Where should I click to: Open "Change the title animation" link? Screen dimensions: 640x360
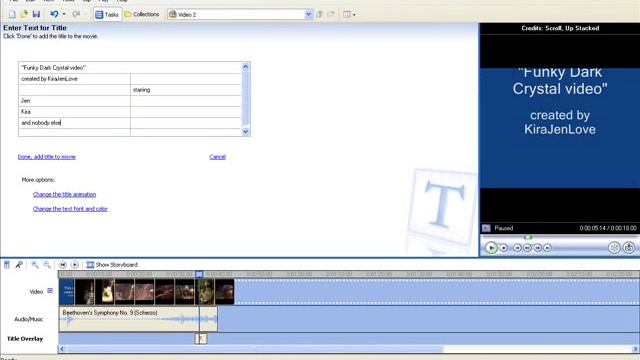[x=64, y=194]
